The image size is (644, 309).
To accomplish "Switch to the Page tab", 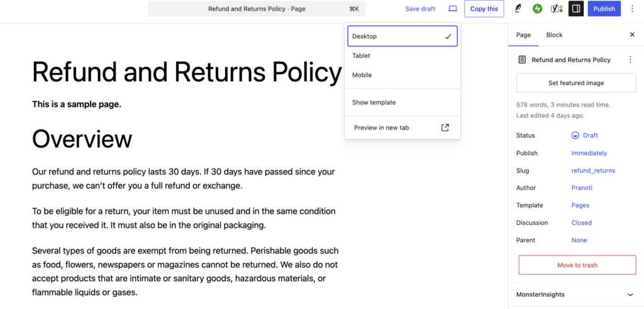I will pyautogui.click(x=523, y=35).
